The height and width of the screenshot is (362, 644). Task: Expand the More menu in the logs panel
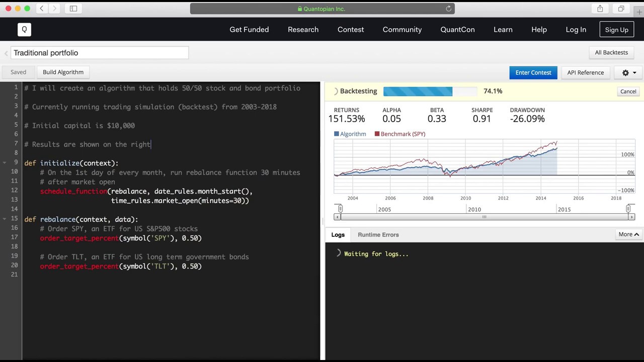(628, 234)
